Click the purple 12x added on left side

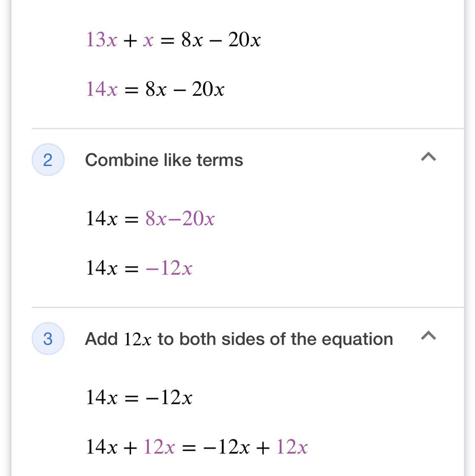coord(159,447)
